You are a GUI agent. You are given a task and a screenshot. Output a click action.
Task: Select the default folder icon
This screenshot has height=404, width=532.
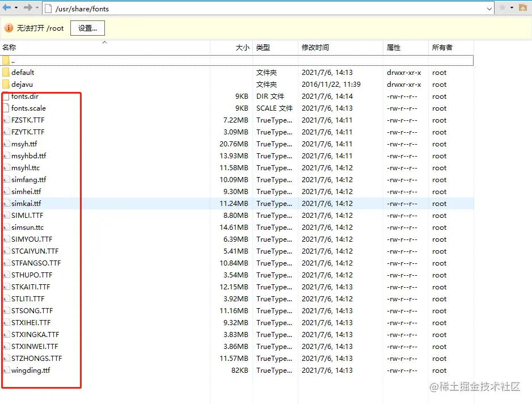pos(6,72)
